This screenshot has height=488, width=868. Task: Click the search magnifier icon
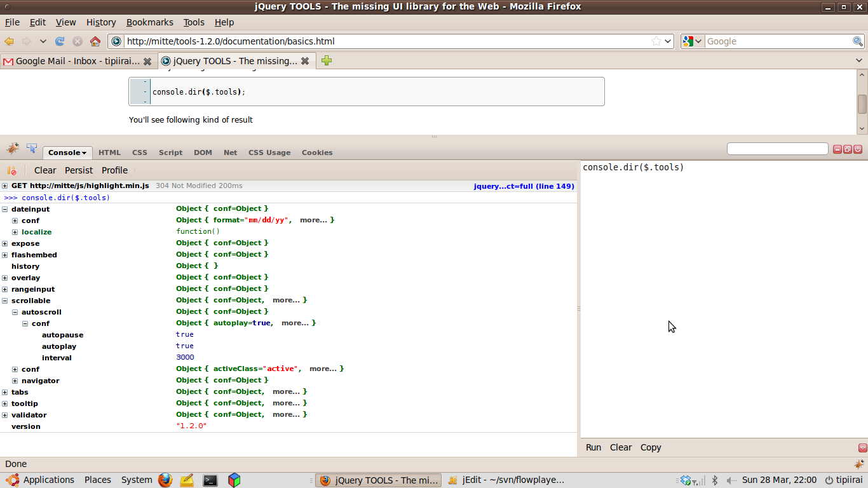coord(858,41)
